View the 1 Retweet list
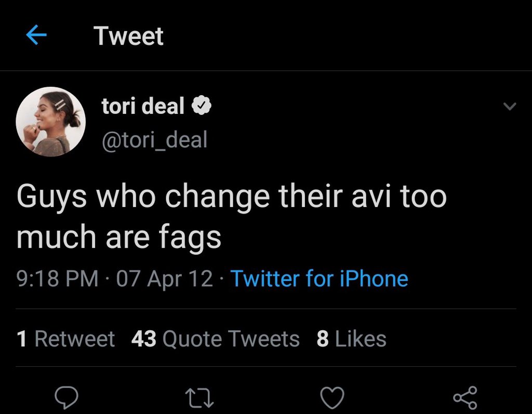Screen dimensions: 532x414 (66, 339)
